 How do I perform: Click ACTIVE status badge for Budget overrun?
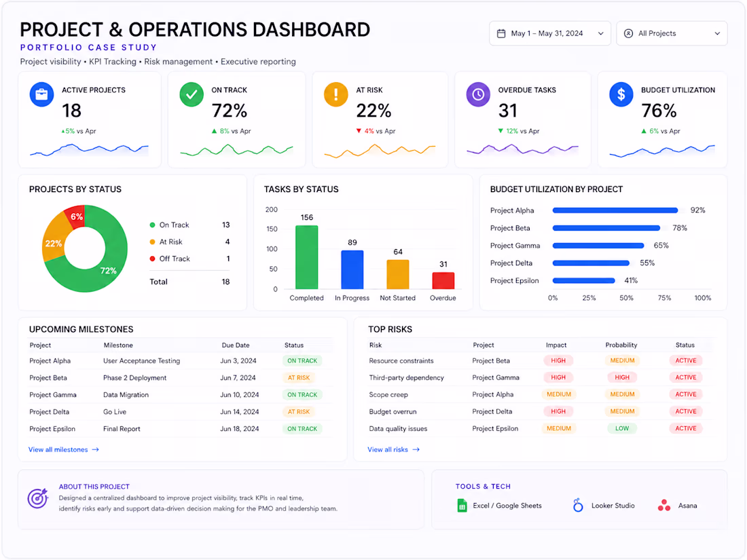coord(686,411)
